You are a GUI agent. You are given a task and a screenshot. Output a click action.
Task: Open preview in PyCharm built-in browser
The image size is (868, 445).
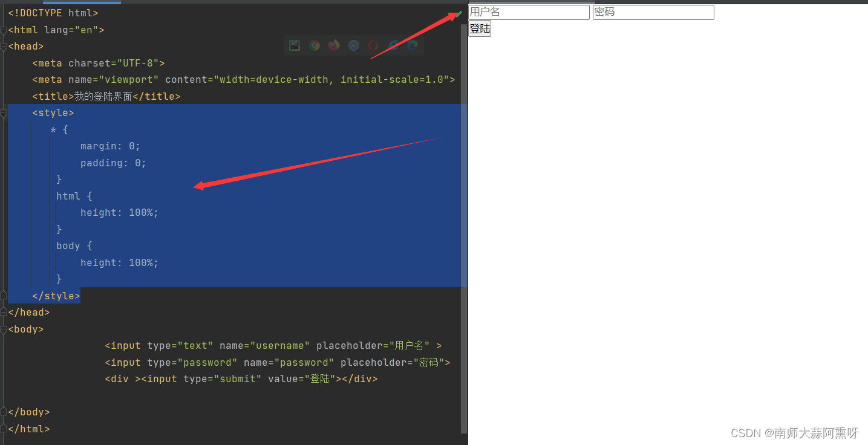coord(295,45)
